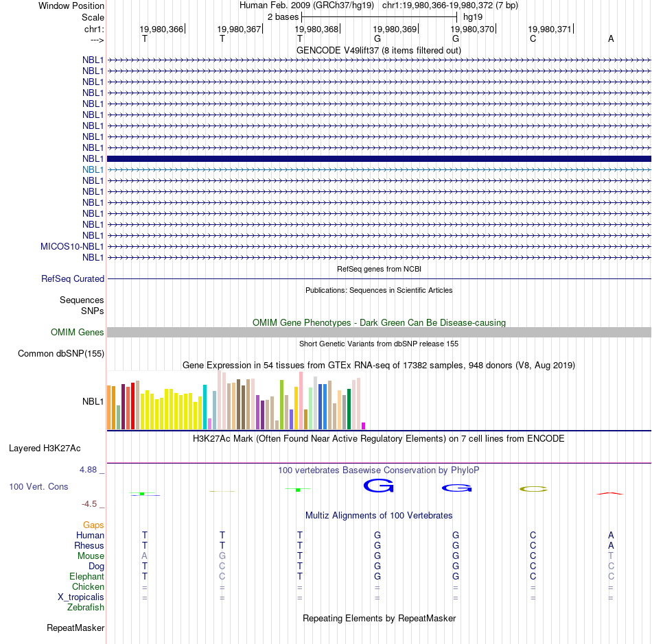
Task: Click the cyan bar in GTEx expression chart
Action: tap(205, 407)
